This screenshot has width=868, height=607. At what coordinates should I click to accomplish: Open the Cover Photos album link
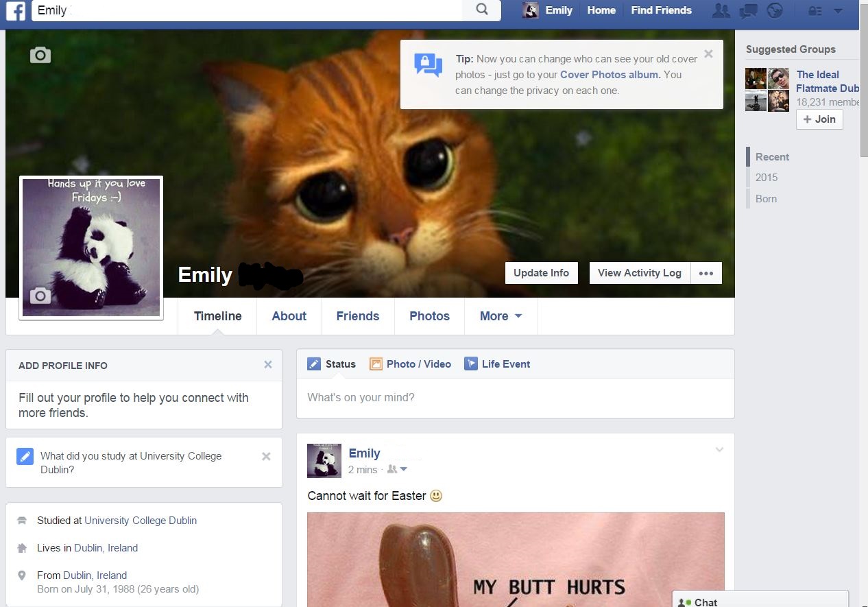[610, 75]
